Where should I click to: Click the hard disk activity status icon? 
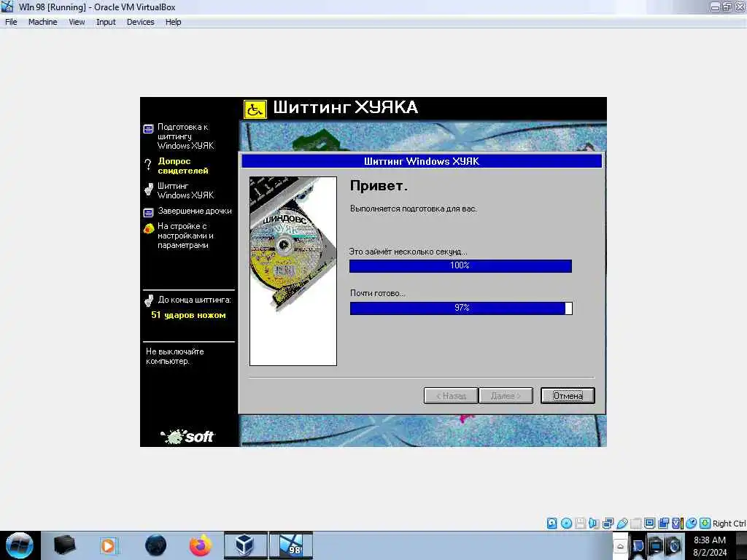pos(551,524)
